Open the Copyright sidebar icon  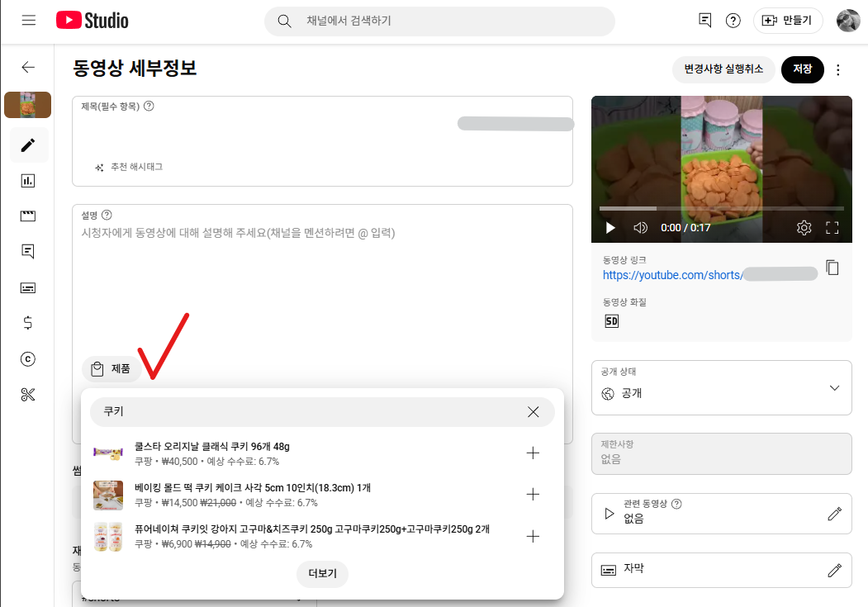(28, 359)
